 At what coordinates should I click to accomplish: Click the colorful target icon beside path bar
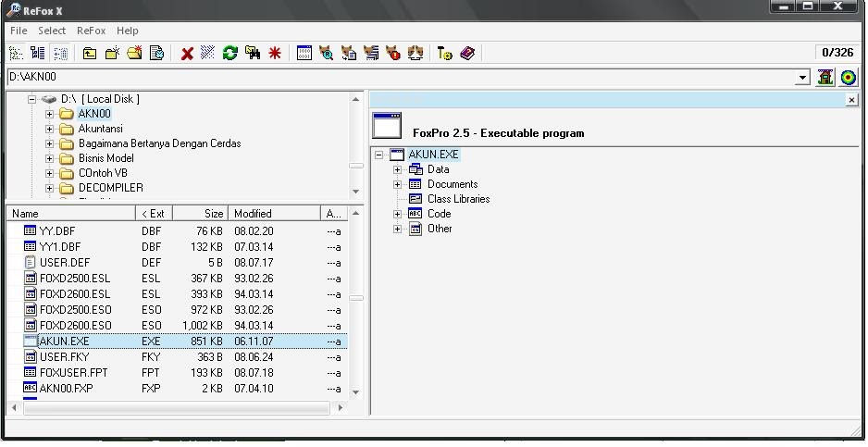848,77
